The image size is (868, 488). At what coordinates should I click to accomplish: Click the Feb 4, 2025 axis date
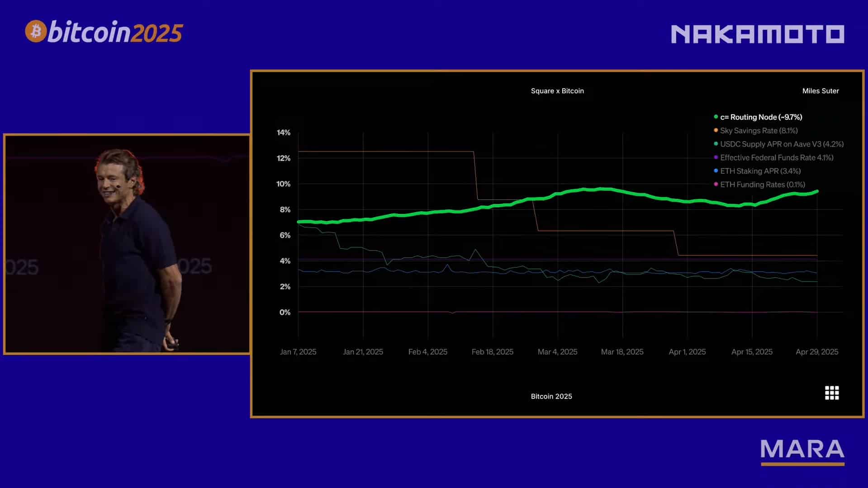click(x=428, y=352)
